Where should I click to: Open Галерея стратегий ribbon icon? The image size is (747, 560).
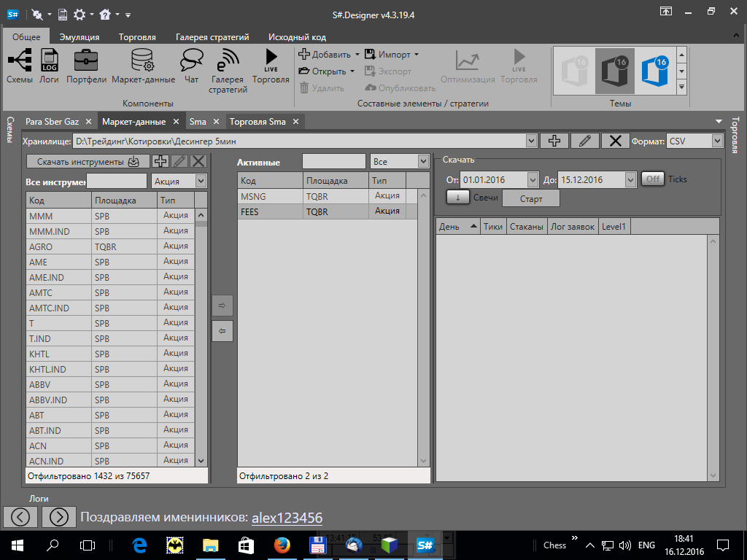228,71
